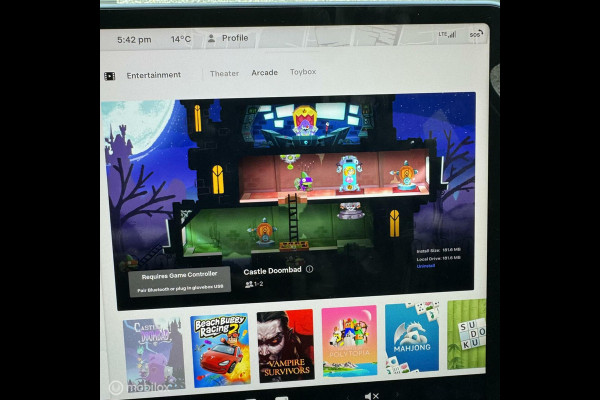Click the Uninstall link
Viewport: 600px width, 400px height.
(x=426, y=266)
